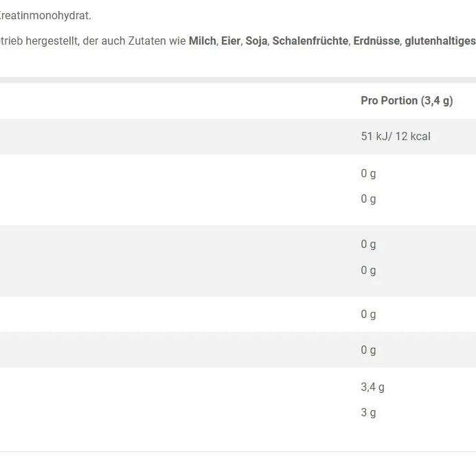476x476 pixels.
Task: Click the first "0 g" in the gray two-value row
Action: (368, 244)
